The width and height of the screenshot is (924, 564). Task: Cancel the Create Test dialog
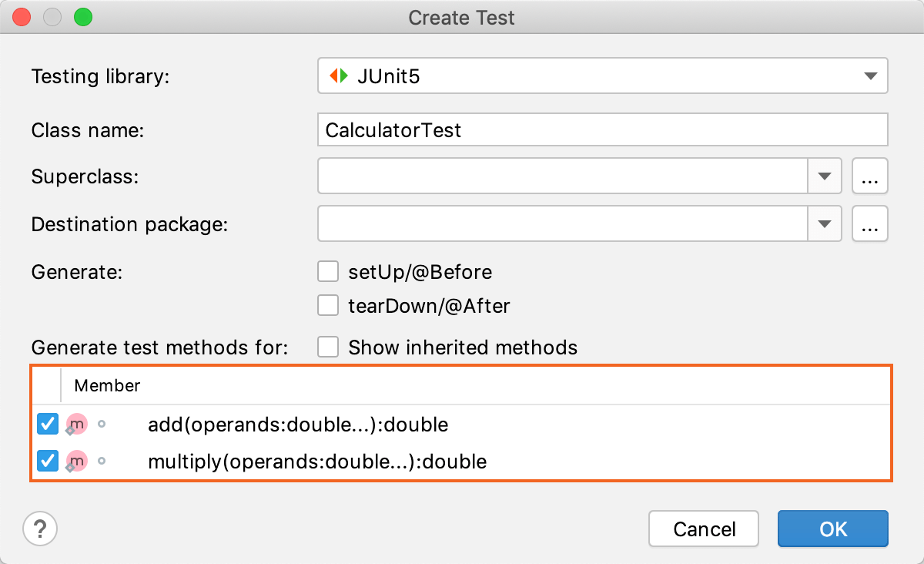(703, 529)
